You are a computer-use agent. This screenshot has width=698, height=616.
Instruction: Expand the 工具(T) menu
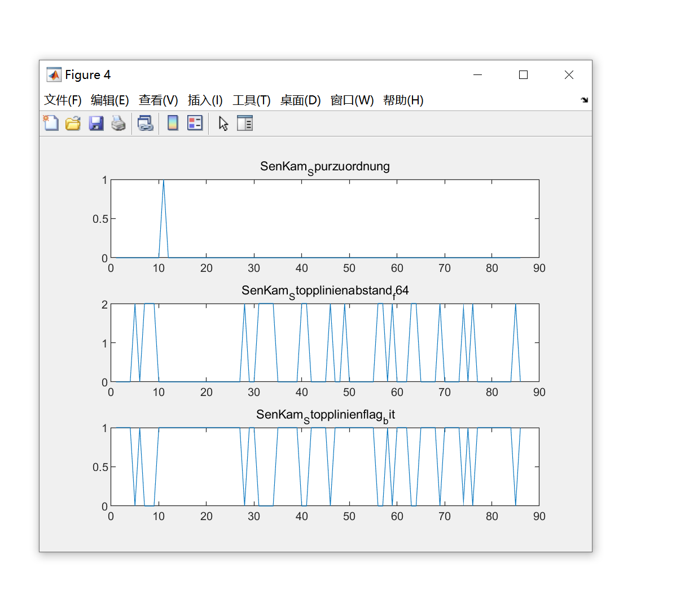click(252, 100)
